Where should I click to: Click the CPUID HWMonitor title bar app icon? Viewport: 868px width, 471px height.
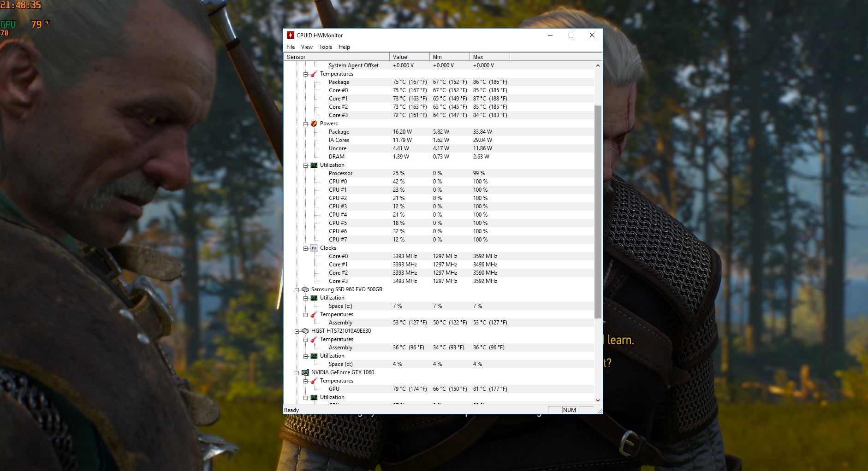291,35
